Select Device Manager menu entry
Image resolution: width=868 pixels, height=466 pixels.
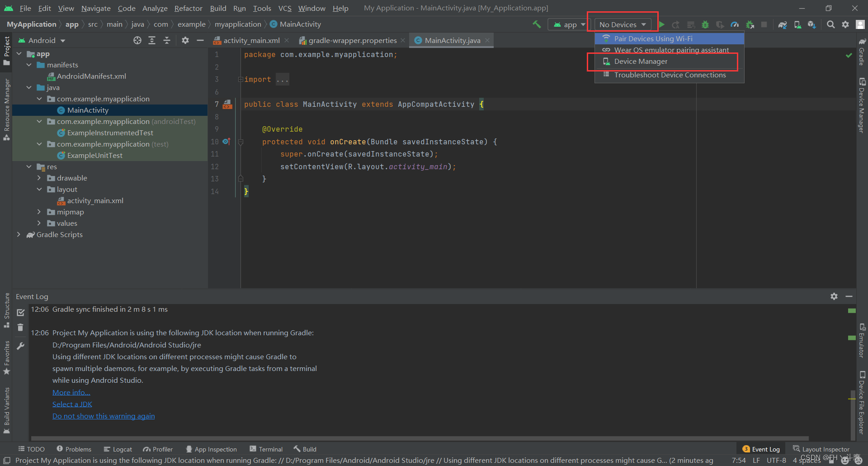tap(669, 62)
